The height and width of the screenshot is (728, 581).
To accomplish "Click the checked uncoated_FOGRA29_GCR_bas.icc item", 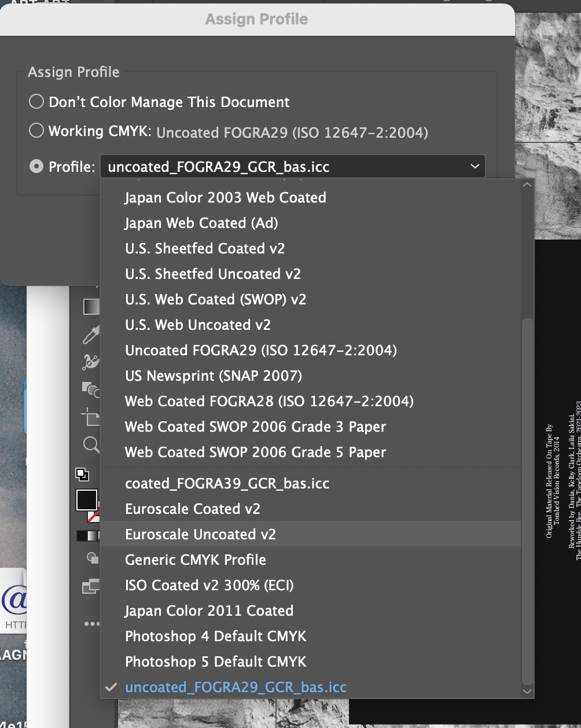I will tap(236, 687).
